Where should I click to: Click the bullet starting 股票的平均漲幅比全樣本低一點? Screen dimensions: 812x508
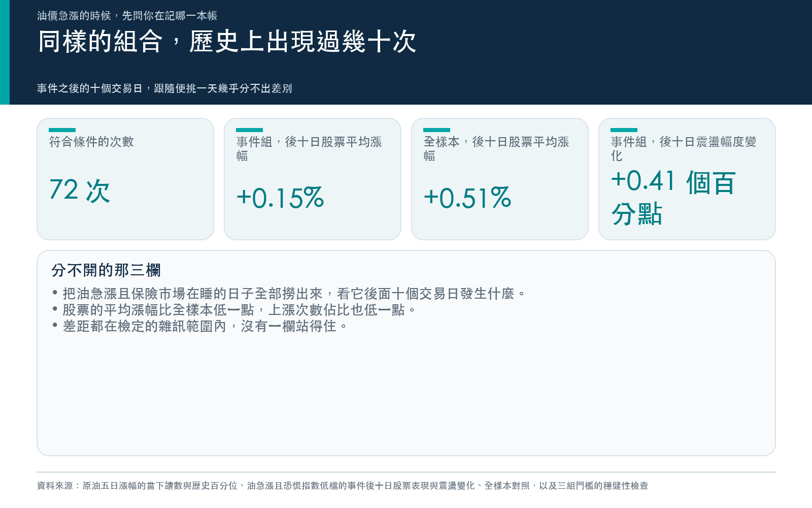(x=234, y=310)
